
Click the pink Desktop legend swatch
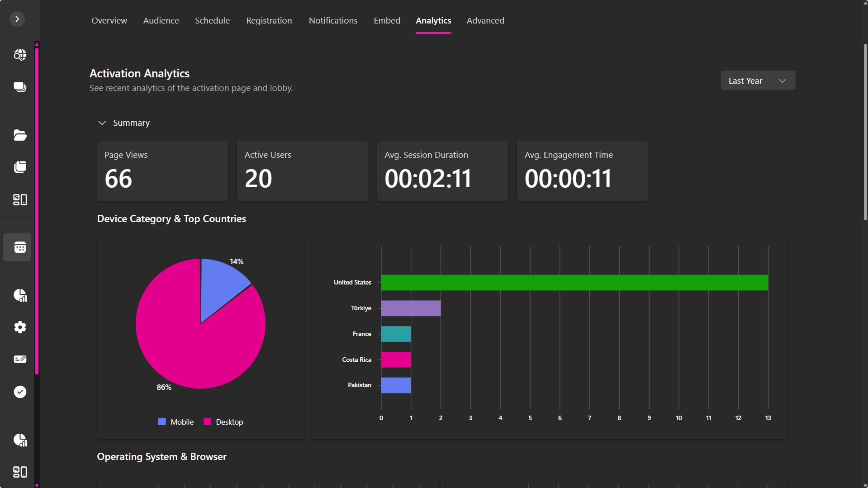point(208,422)
